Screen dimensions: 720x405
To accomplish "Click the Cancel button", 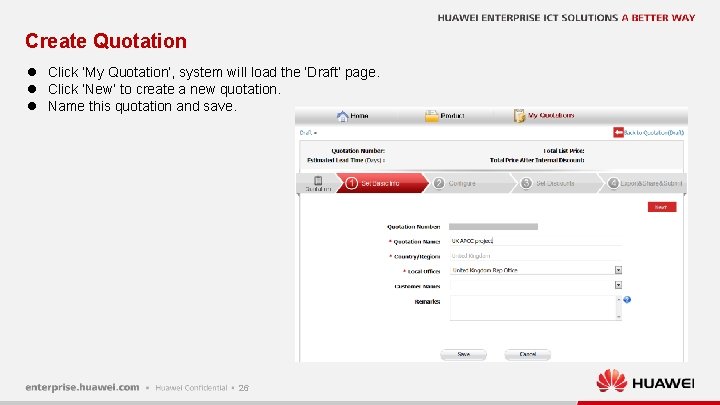I will pos(528,354).
